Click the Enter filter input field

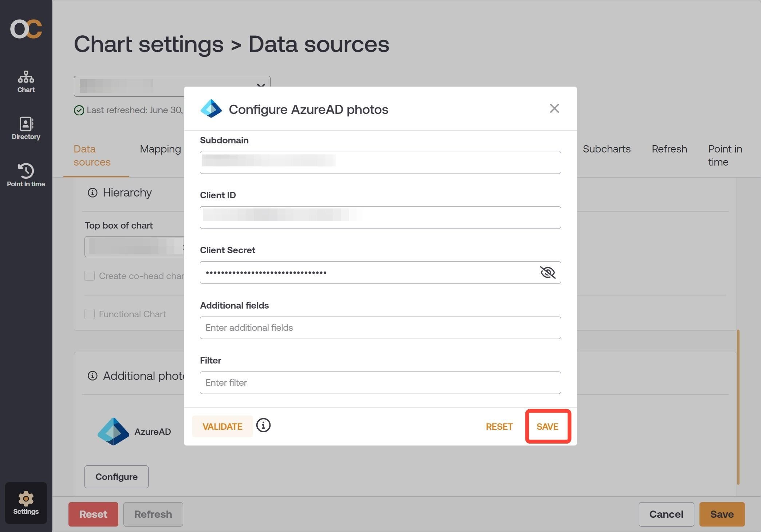(x=380, y=382)
